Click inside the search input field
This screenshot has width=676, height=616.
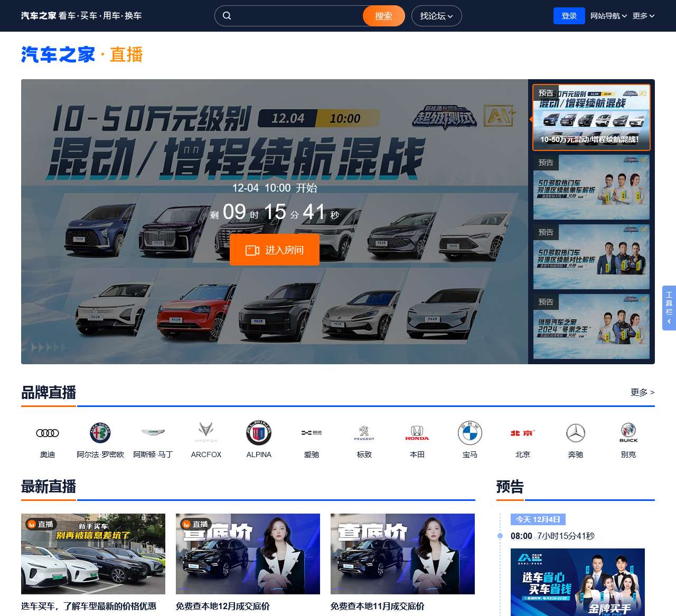(296, 16)
